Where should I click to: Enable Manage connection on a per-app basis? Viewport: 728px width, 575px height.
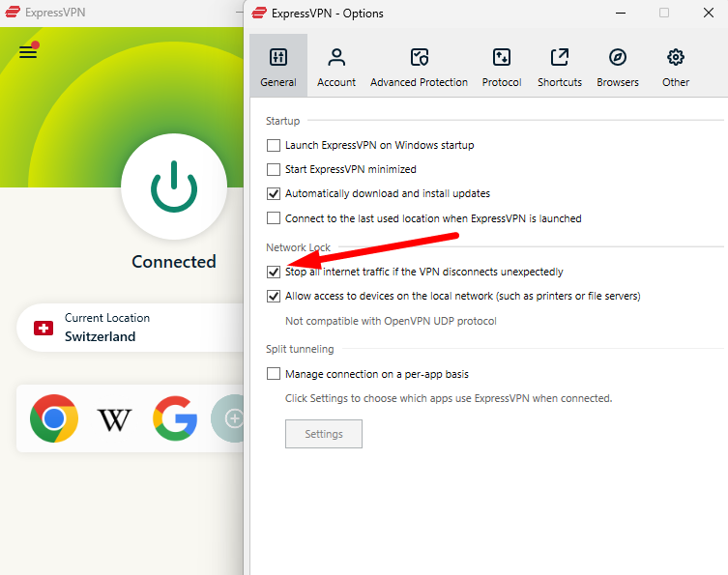tap(274, 374)
